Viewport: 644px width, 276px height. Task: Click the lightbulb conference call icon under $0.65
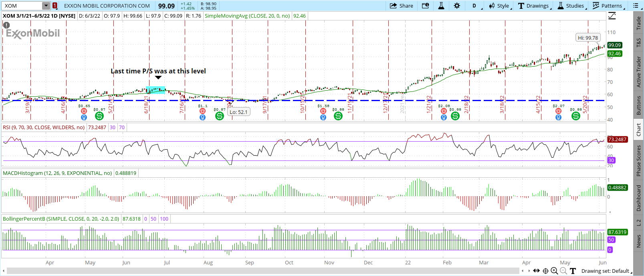[84, 118]
